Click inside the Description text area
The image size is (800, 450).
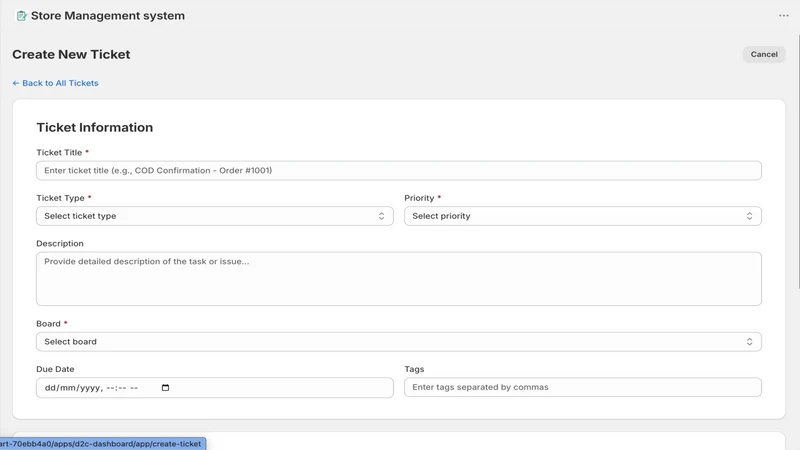[x=398, y=279]
